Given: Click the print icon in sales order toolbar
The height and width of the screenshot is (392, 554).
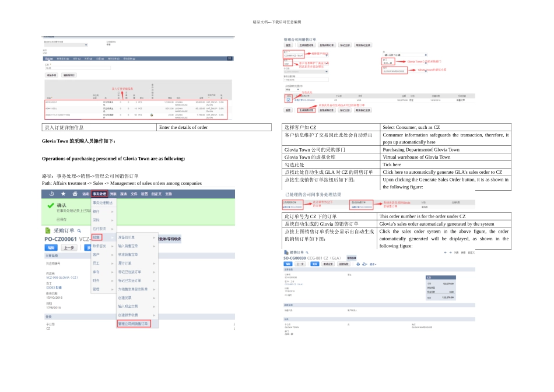Looking at the screenshot, I should 358,264.
